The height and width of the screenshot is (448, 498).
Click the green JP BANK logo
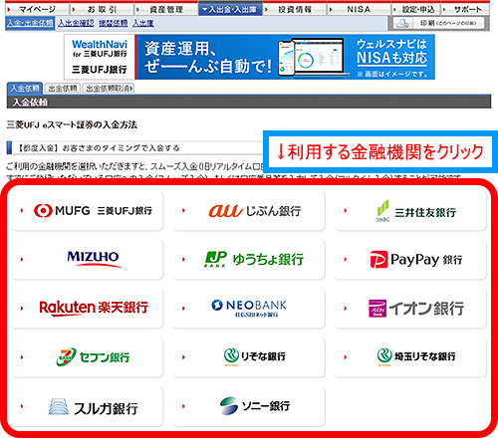pos(215,259)
